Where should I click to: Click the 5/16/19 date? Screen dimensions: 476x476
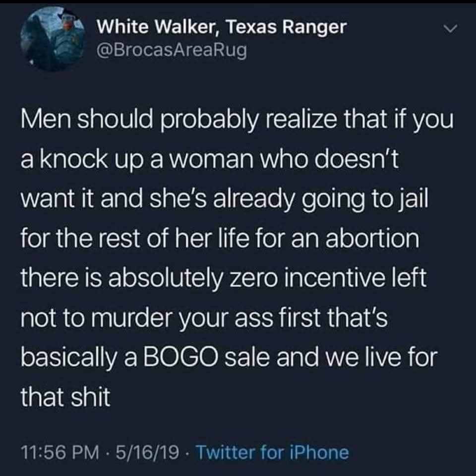coord(147,453)
